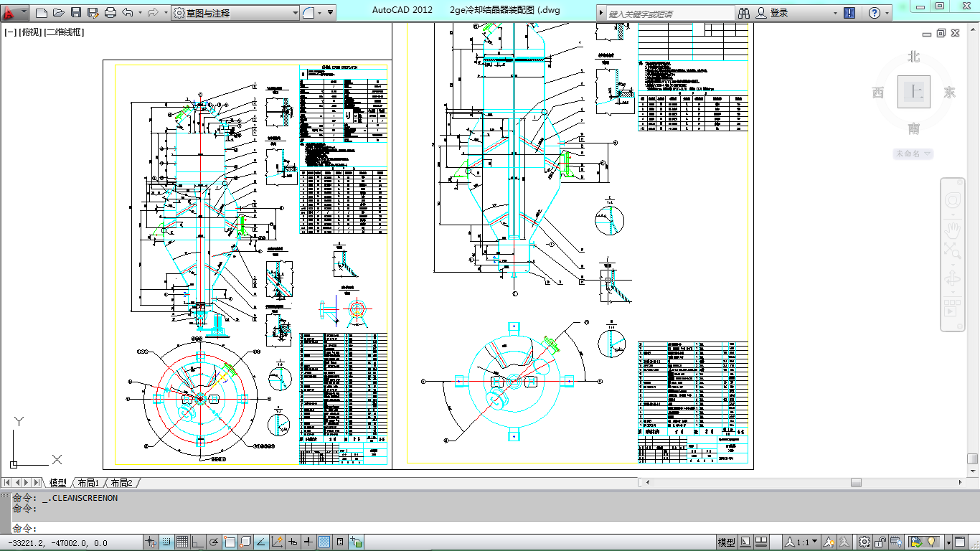
Task: Click the Undo arrow icon
Action: click(128, 13)
